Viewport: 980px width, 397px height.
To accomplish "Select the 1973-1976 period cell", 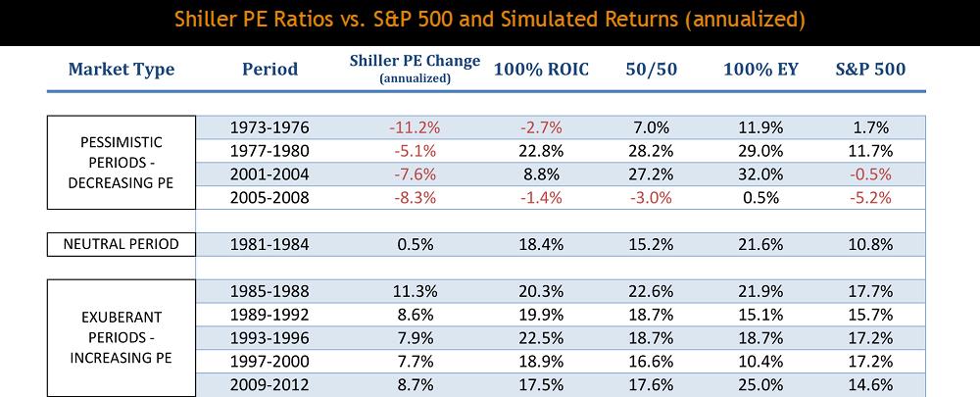I will click(x=269, y=126).
